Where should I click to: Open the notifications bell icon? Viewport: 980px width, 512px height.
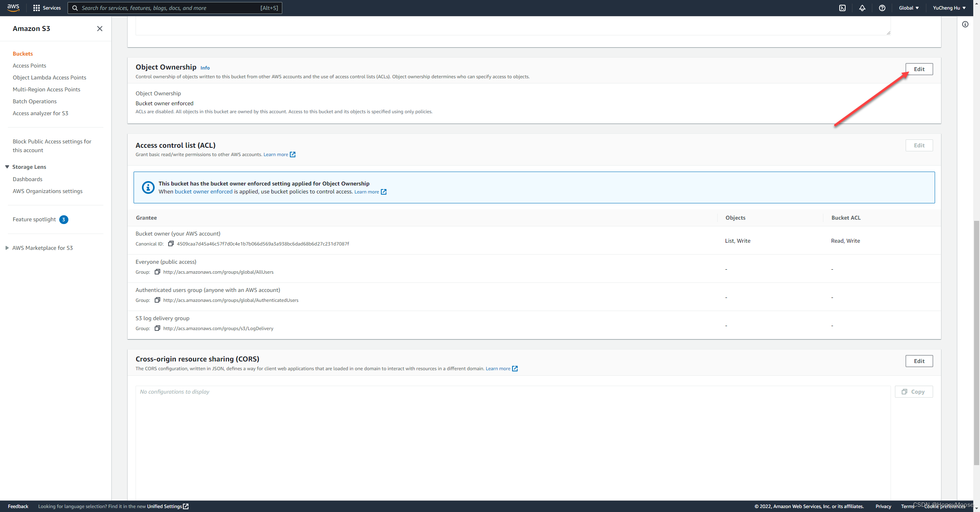tap(862, 8)
